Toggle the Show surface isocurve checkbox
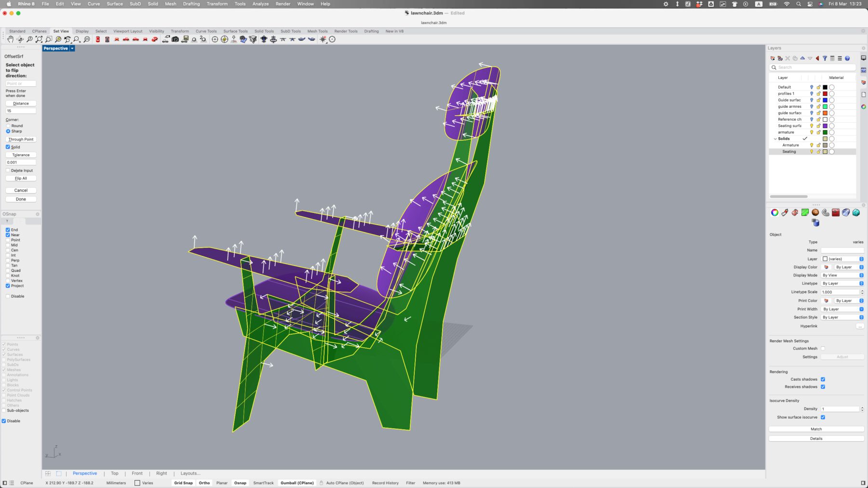Screen dimensions: 868x488 [823, 417]
